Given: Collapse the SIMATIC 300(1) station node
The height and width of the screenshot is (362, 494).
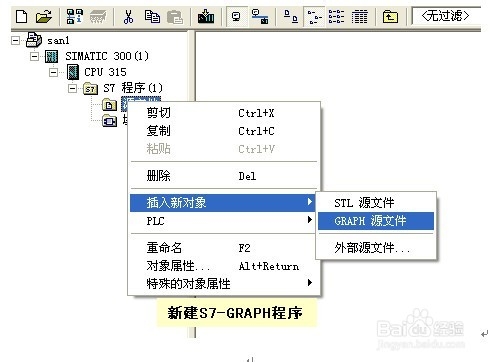Looking at the screenshot, I should coord(34,56).
